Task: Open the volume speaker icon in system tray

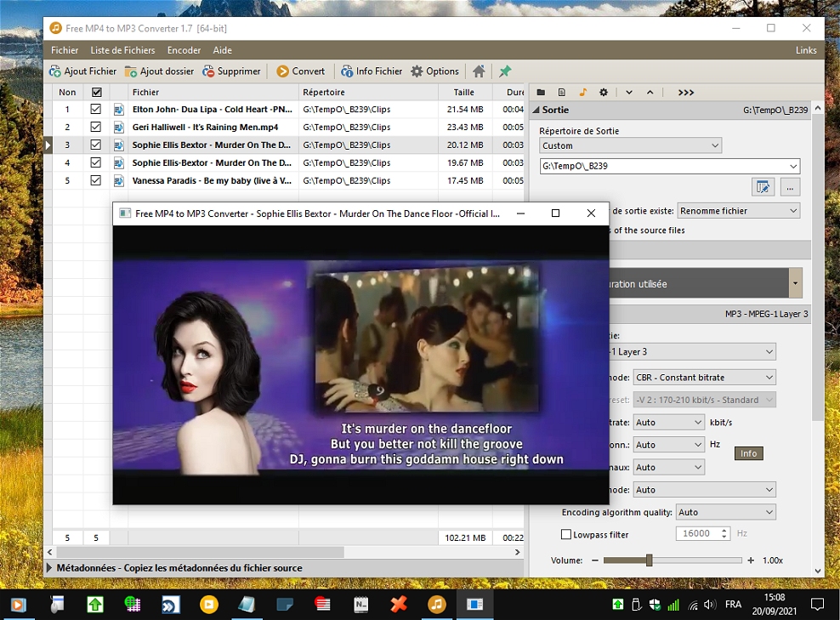Action: [710, 605]
